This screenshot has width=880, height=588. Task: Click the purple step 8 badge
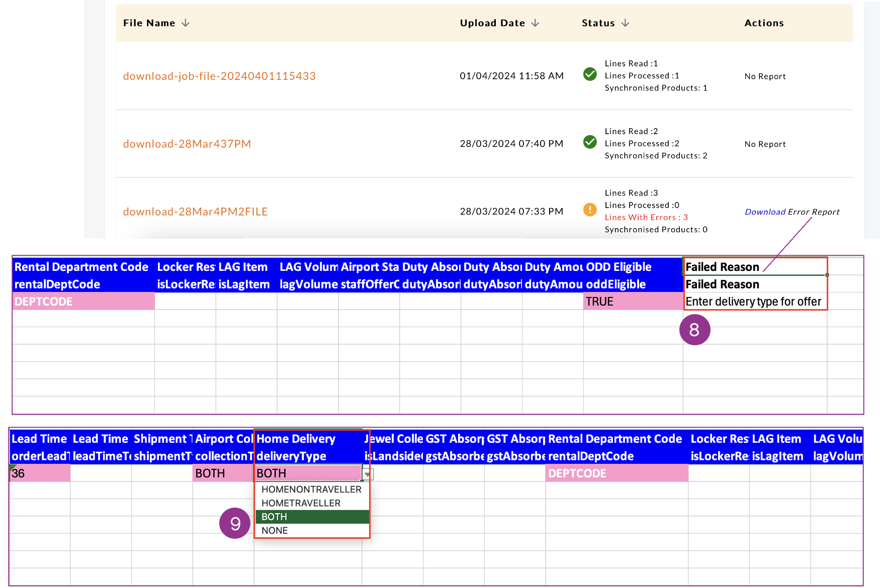694,330
